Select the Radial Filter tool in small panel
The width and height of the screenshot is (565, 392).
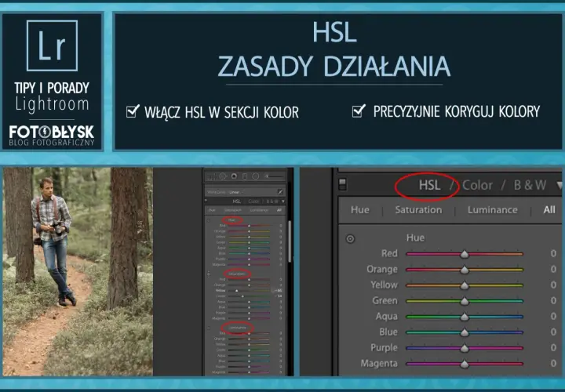click(x=256, y=176)
